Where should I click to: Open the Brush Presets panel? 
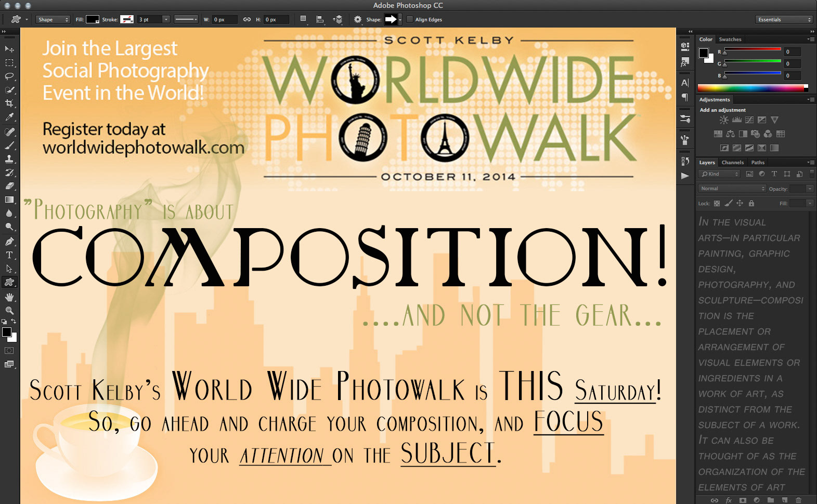click(685, 140)
